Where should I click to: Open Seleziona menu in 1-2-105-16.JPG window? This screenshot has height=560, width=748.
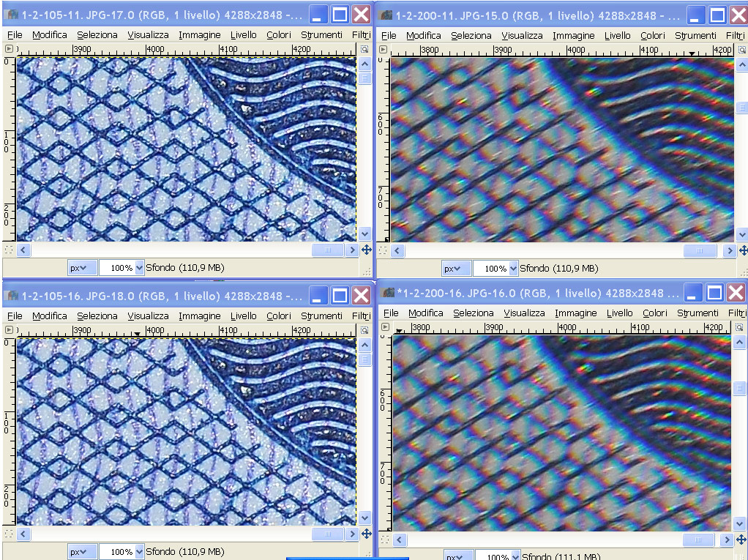pyautogui.click(x=97, y=316)
